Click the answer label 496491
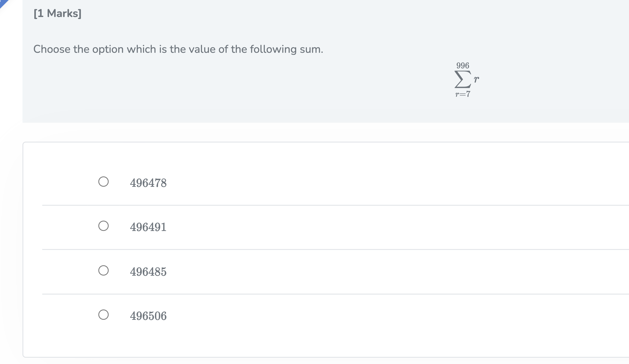This screenshot has height=364, width=629. (x=148, y=227)
